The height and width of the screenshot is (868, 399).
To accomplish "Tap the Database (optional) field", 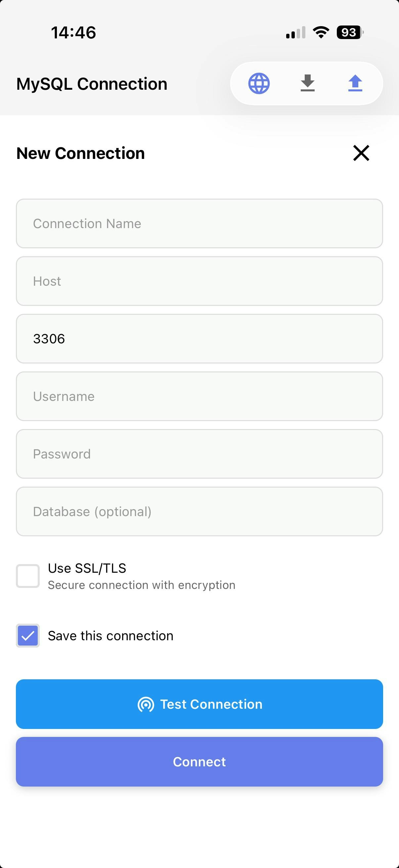I will pos(199,511).
